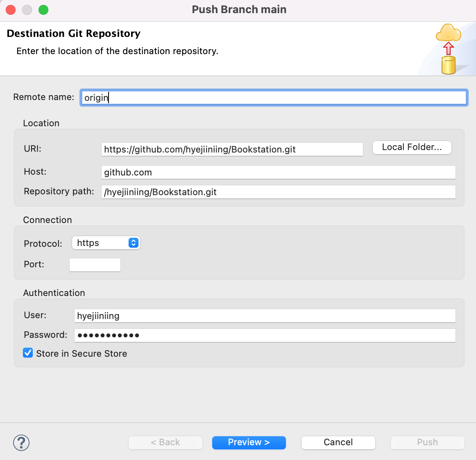This screenshot has width=476, height=460.
Task: Click the disabled Push button
Action: click(427, 442)
